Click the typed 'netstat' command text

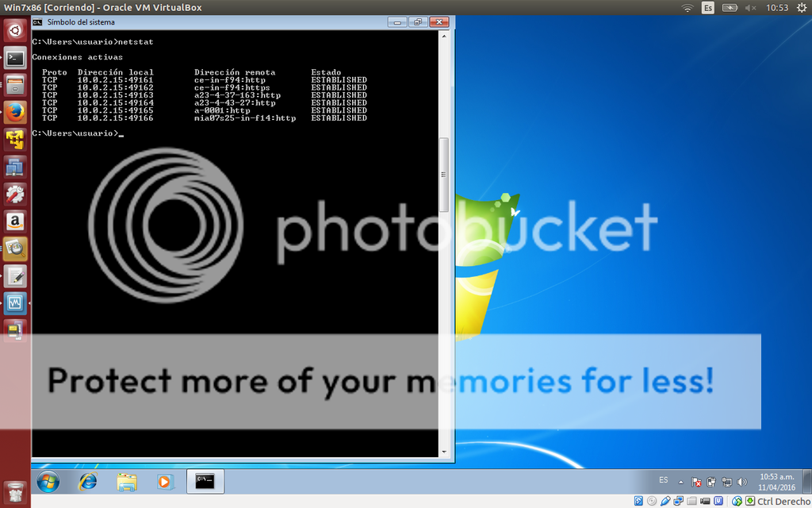point(136,42)
